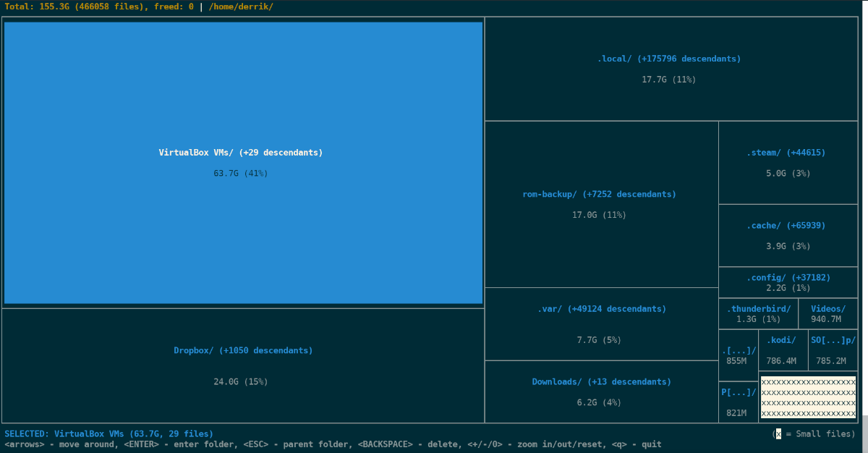Click the <+/-/0> zoom in/out/reset help hint
This screenshot has width=868, height=453.
537,444
